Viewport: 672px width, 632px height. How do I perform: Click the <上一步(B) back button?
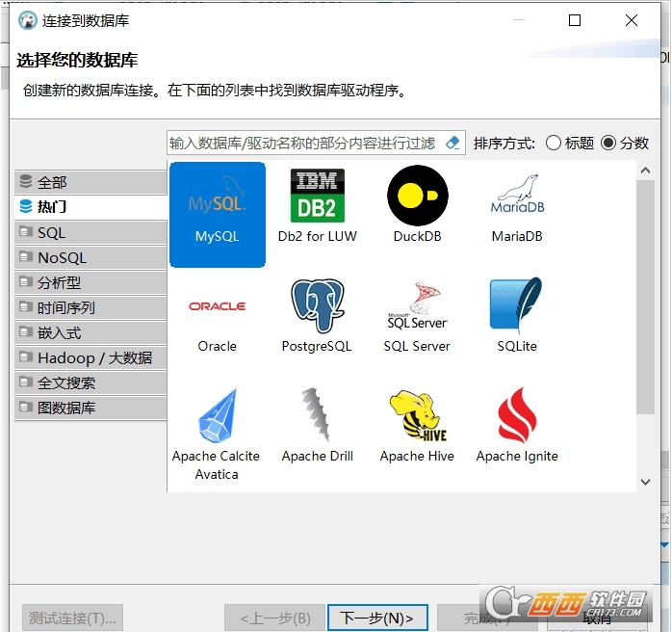point(274,618)
